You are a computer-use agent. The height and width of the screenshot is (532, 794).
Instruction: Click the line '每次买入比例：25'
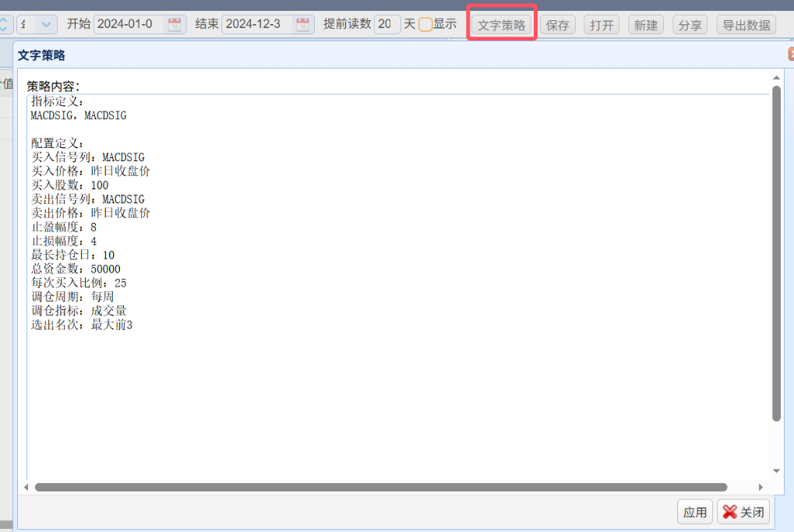coord(79,283)
